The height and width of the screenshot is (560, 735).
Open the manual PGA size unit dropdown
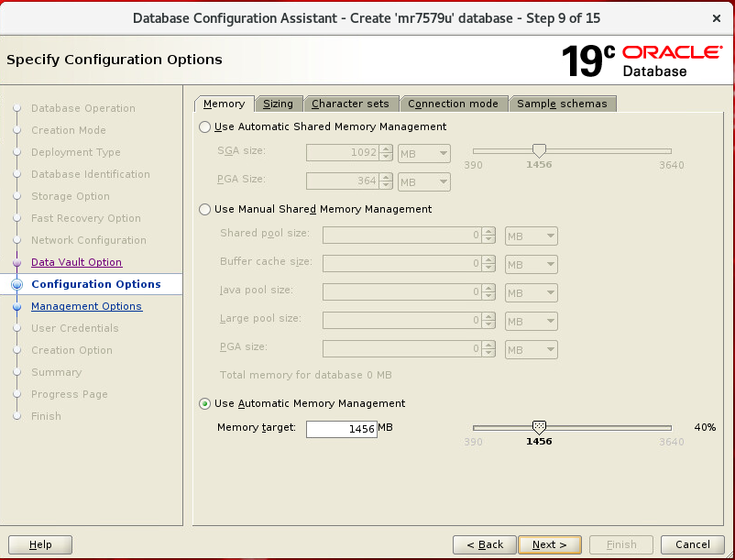532,349
